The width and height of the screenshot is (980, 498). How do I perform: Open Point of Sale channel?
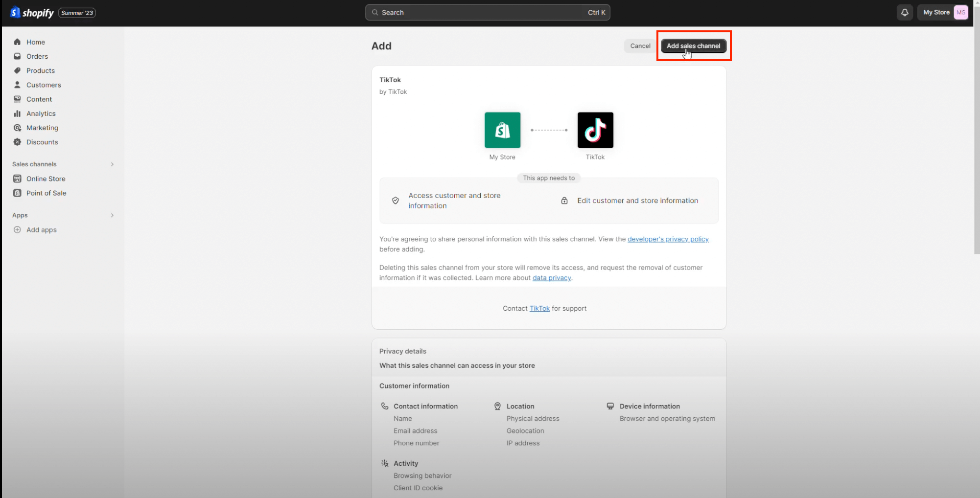pyautogui.click(x=46, y=193)
